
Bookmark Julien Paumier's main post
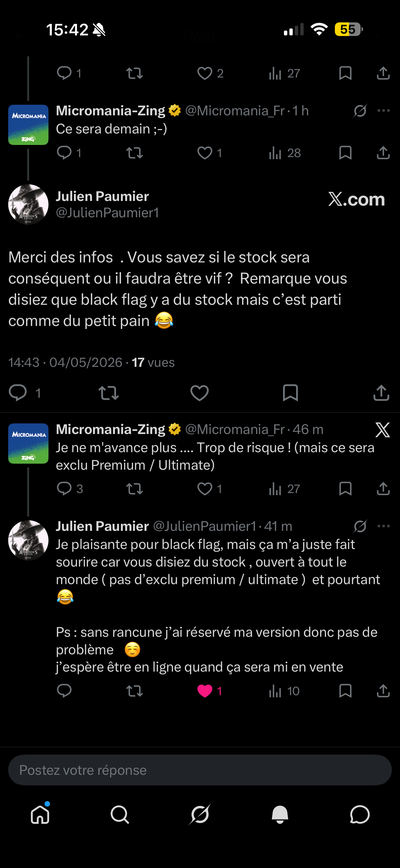(x=290, y=393)
